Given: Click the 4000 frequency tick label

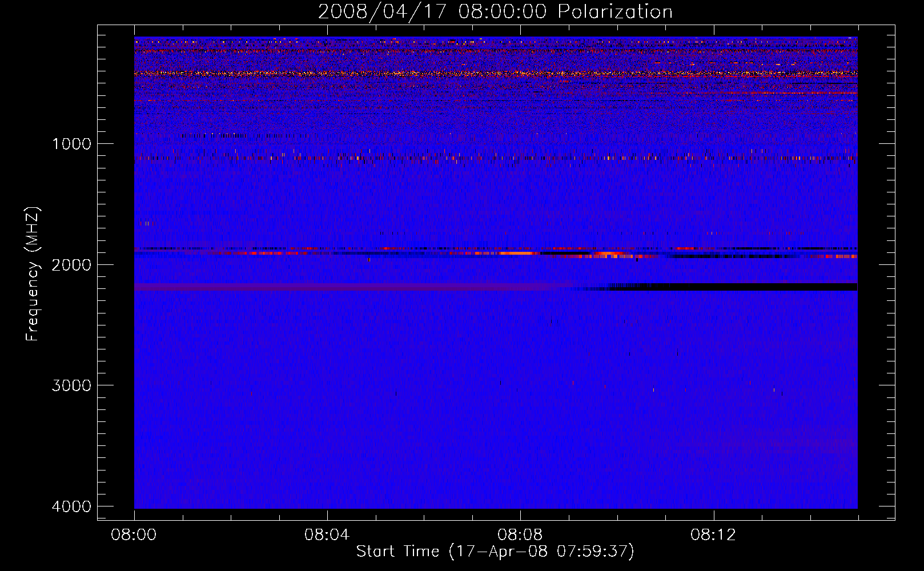Looking at the screenshot, I should [x=71, y=506].
